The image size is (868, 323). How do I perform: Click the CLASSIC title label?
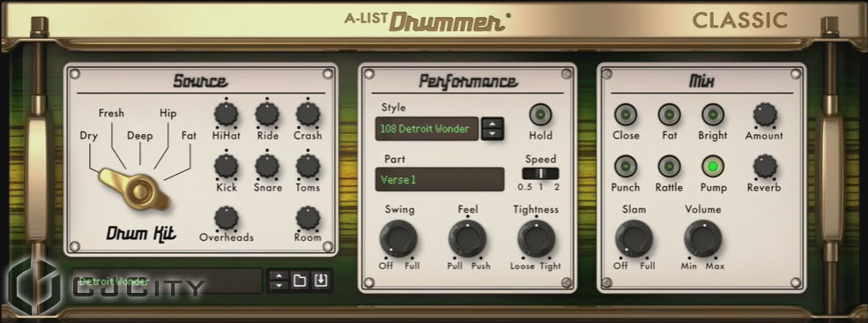740,20
